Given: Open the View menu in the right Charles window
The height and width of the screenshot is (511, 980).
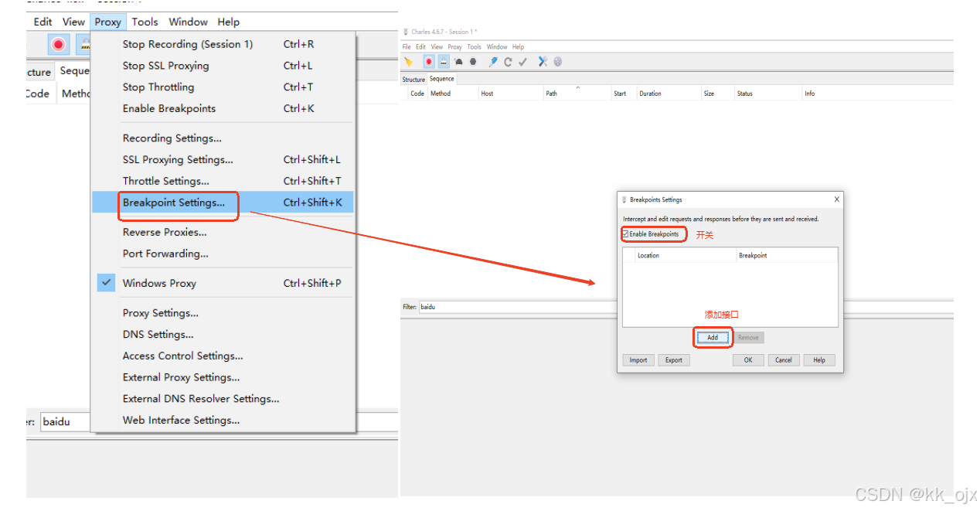Looking at the screenshot, I should tap(437, 47).
